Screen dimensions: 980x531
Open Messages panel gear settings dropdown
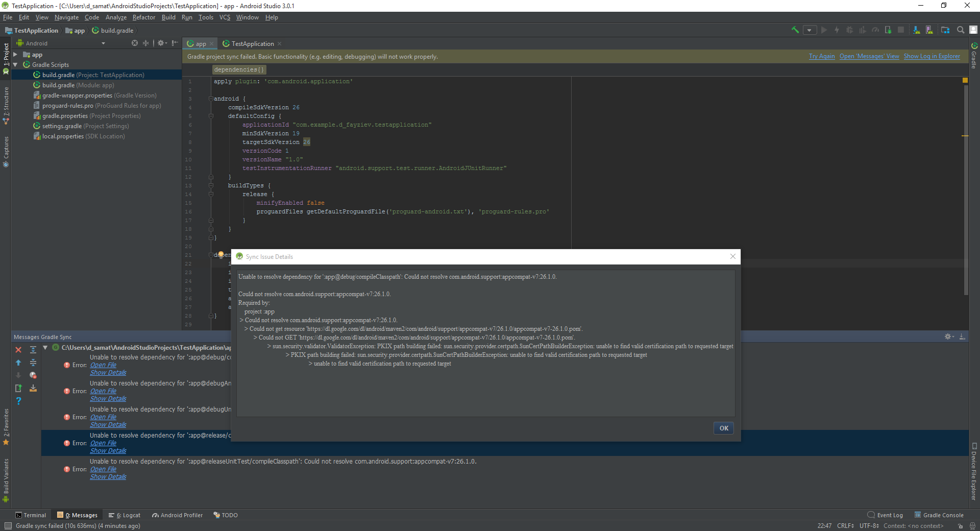pyautogui.click(x=949, y=337)
